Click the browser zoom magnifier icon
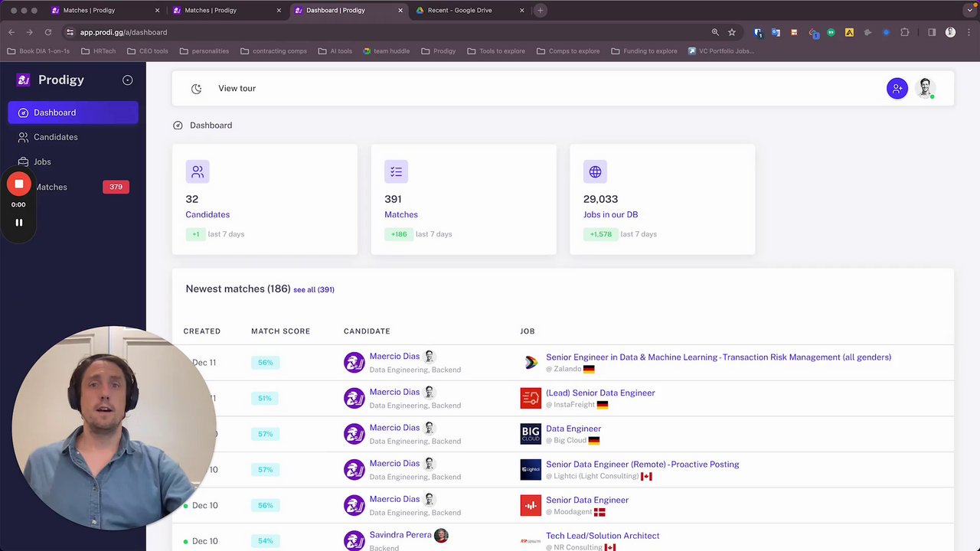 [715, 32]
